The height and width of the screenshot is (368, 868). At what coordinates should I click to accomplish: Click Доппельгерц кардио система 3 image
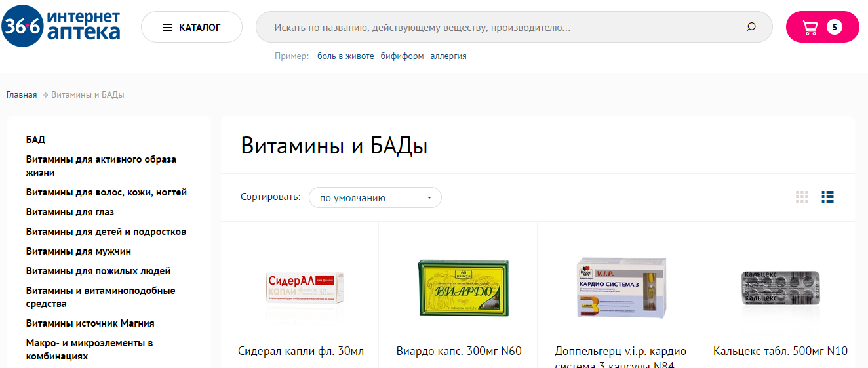tap(621, 287)
